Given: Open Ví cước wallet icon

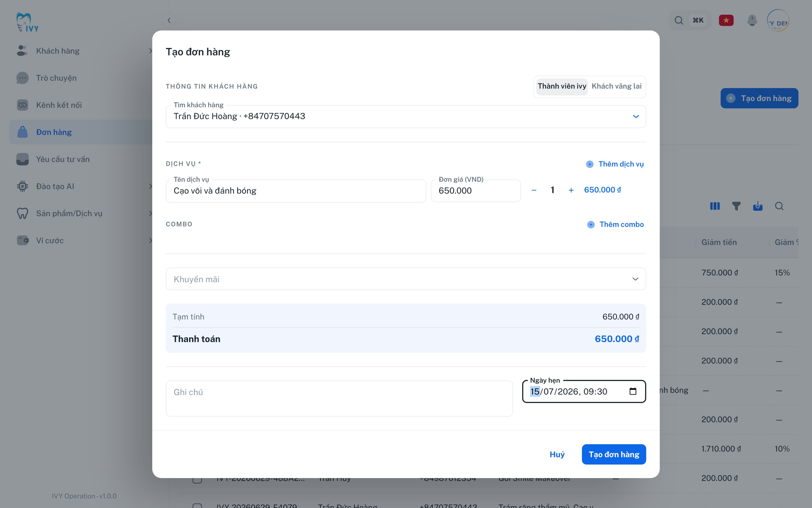Looking at the screenshot, I should pos(22,240).
